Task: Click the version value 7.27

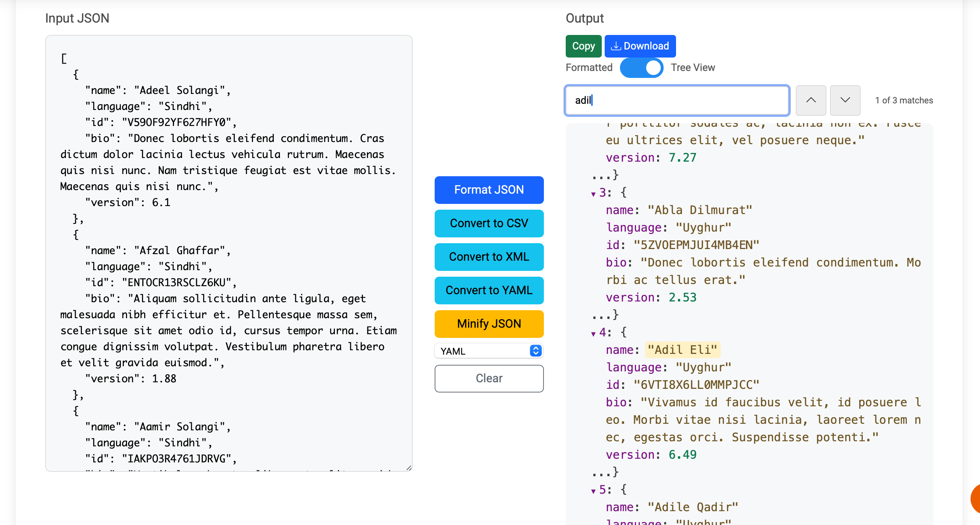Action: [683, 158]
